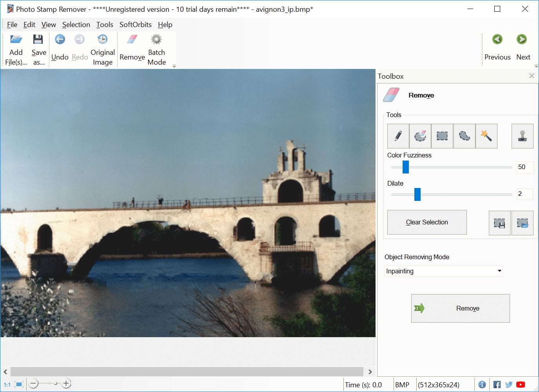Pick the rectangular selection tool
This screenshot has height=392, width=539.
tap(442, 136)
